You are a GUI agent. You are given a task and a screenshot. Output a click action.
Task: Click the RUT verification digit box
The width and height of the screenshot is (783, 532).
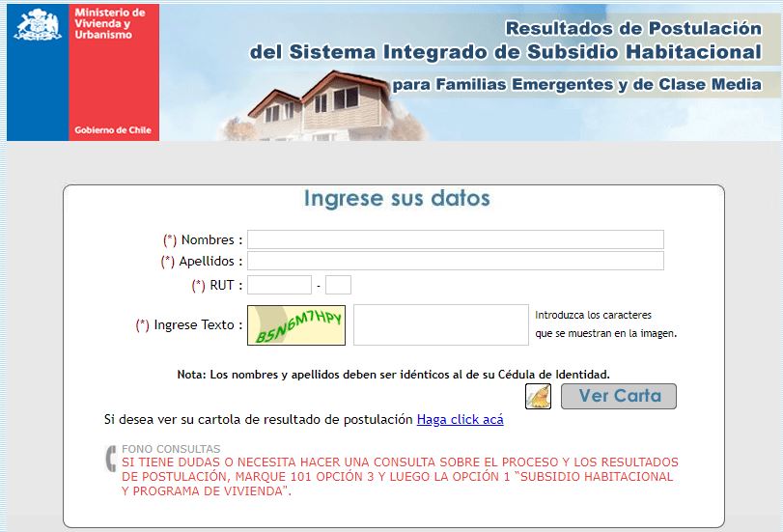click(x=338, y=285)
